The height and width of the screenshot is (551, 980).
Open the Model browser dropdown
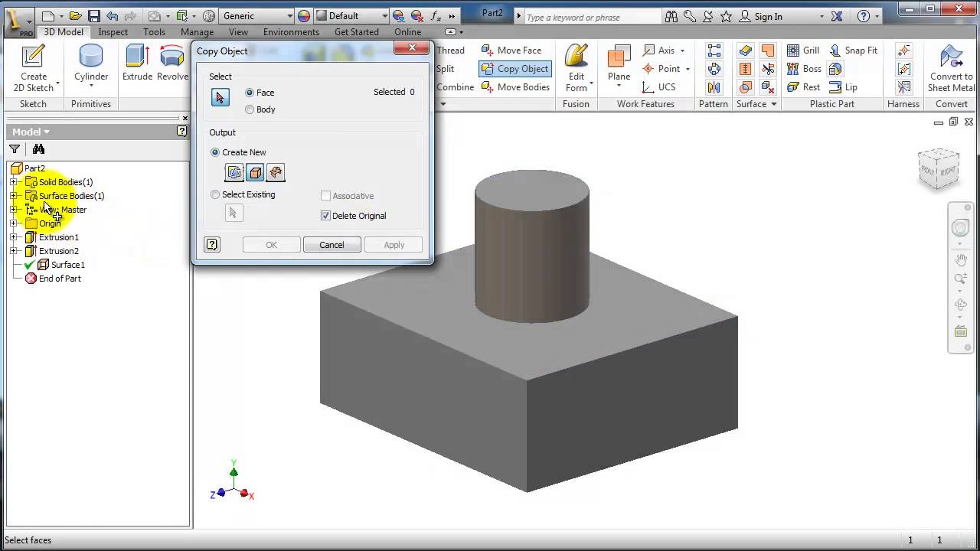coord(46,132)
